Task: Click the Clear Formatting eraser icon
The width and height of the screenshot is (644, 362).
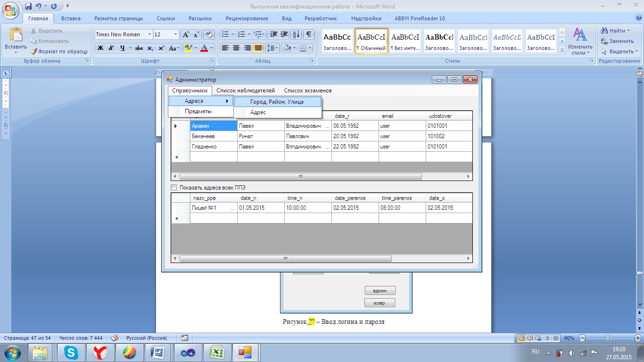Action: (209, 34)
